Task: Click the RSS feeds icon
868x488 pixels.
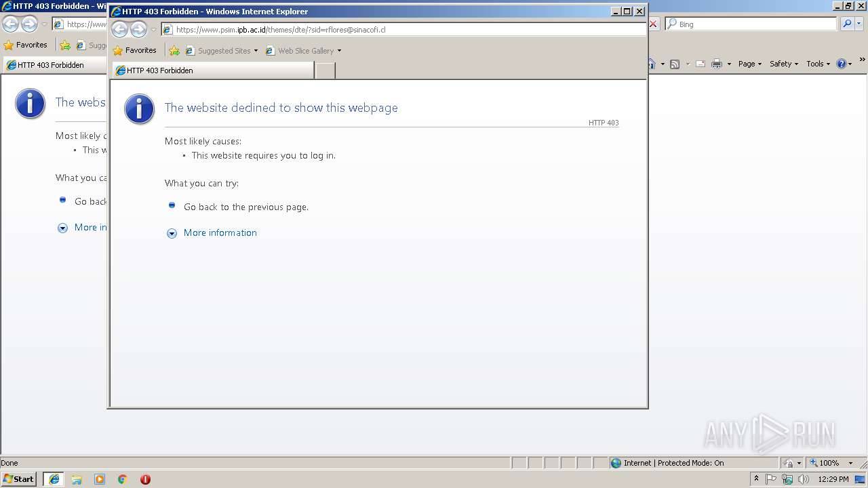Action: (x=675, y=64)
